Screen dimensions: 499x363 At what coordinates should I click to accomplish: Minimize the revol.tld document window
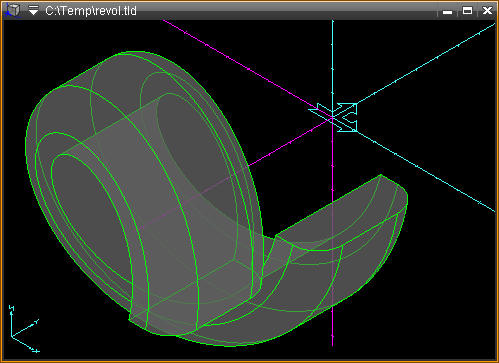(x=447, y=11)
